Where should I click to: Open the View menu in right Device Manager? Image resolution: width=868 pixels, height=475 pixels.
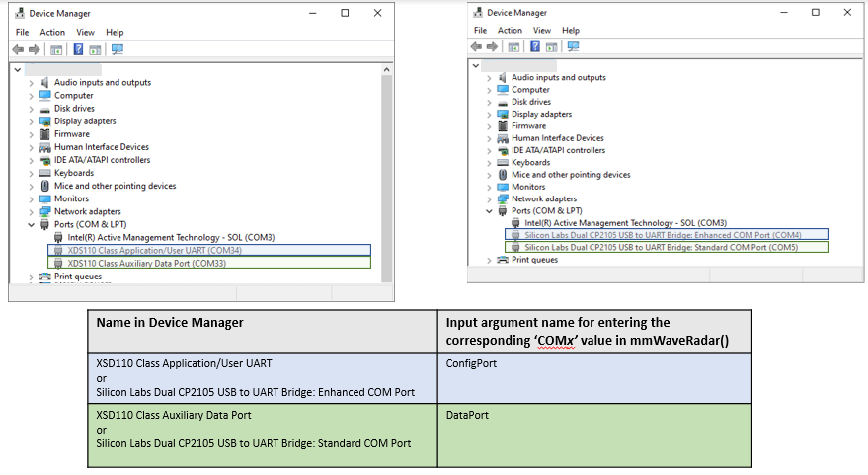click(x=542, y=31)
